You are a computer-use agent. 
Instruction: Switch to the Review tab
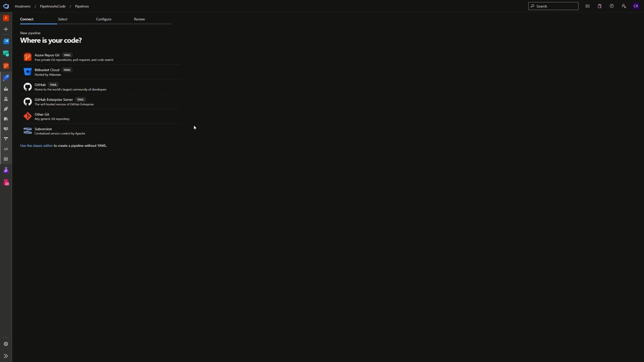pyautogui.click(x=139, y=19)
